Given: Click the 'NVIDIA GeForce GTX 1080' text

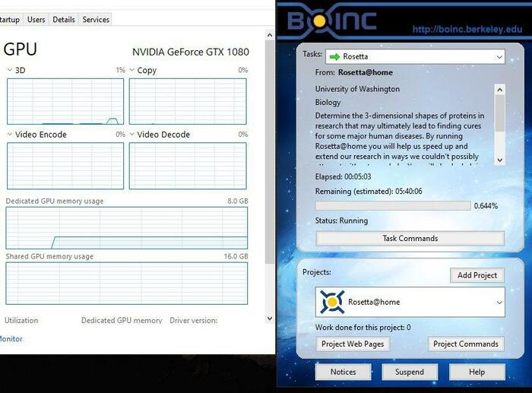Looking at the screenshot, I should click(190, 52).
